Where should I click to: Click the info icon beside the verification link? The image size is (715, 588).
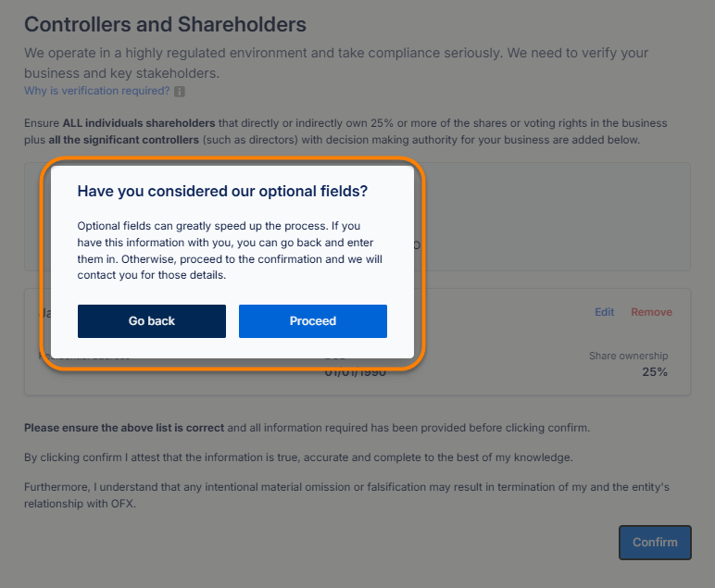[x=180, y=92]
